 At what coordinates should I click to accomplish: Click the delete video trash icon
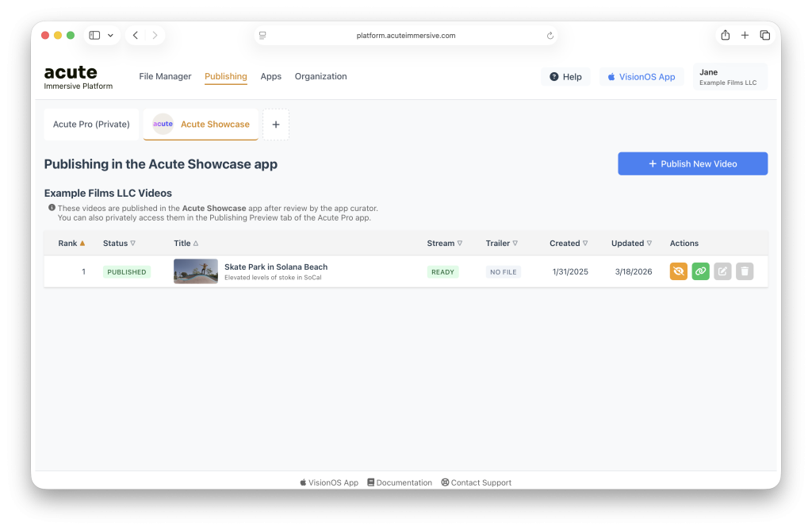[745, 271]
